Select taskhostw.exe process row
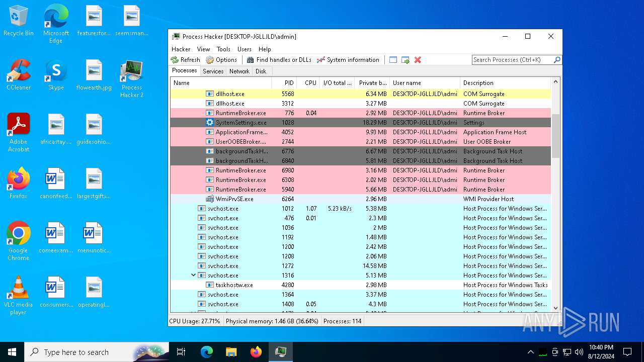Viewport: 644px width, 362px height. coord(361,285)
